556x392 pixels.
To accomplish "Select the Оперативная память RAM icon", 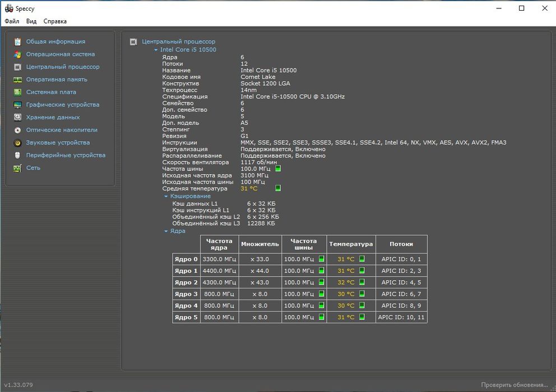I will [17, 80].
